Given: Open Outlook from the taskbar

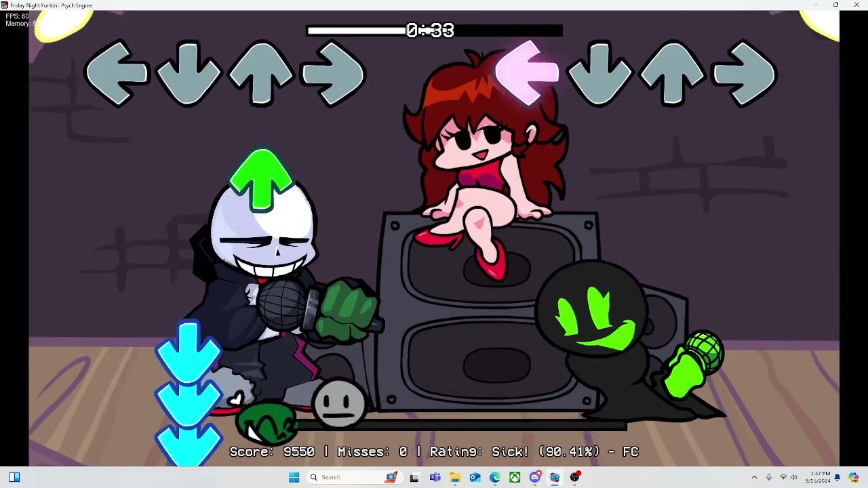Looking at the screenshot, I should point(475,477).
